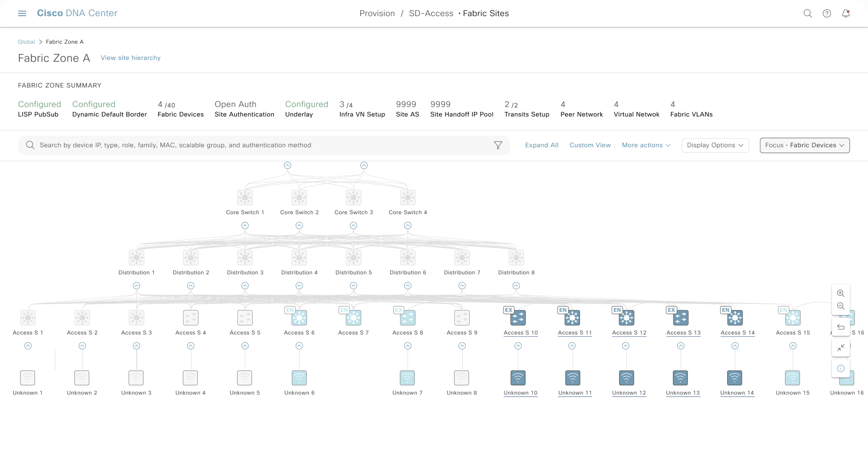Select the Unknown 6 access point icon
The image size is (868, 451).
(299, 378)
